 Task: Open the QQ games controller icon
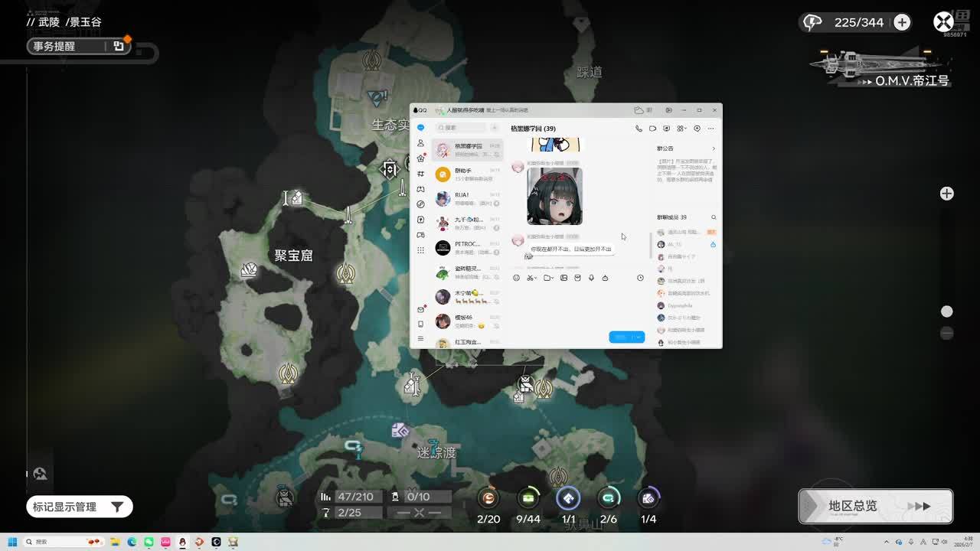[420, 189]
